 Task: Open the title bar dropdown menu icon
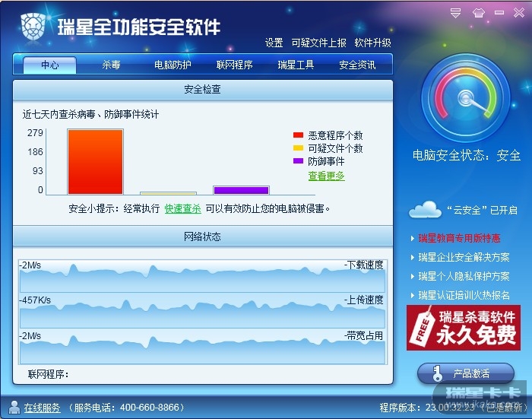pyautogui.click(x=456, y=13)
